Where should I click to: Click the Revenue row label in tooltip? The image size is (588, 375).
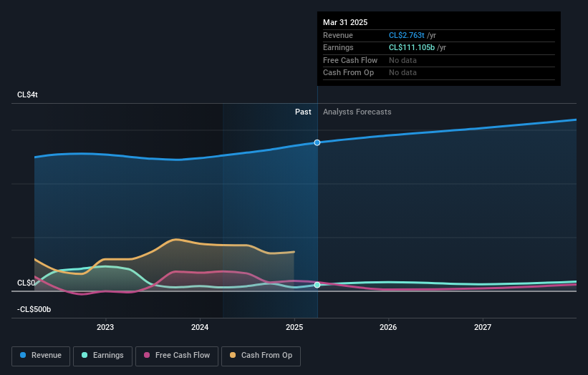338,35
